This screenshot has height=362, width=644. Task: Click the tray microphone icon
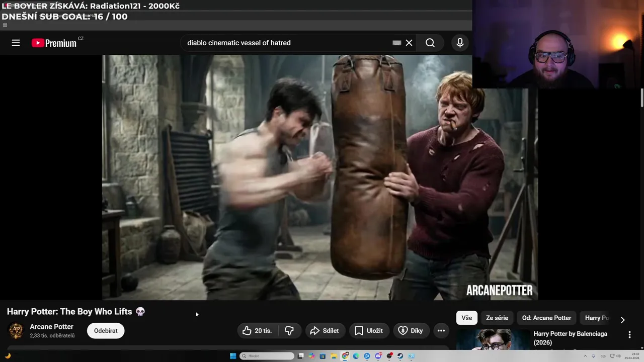(593, 356)
